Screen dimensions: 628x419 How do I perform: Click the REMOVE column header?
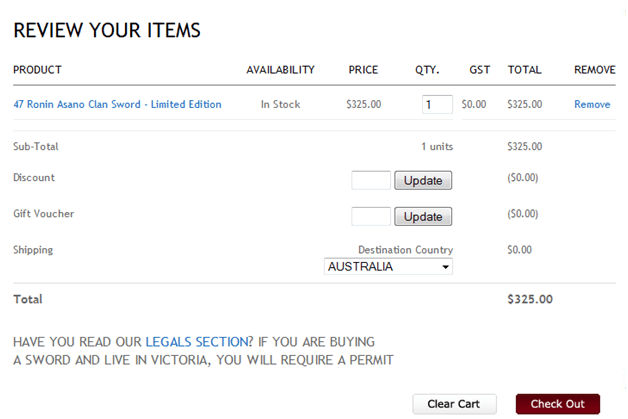(595, 70)
